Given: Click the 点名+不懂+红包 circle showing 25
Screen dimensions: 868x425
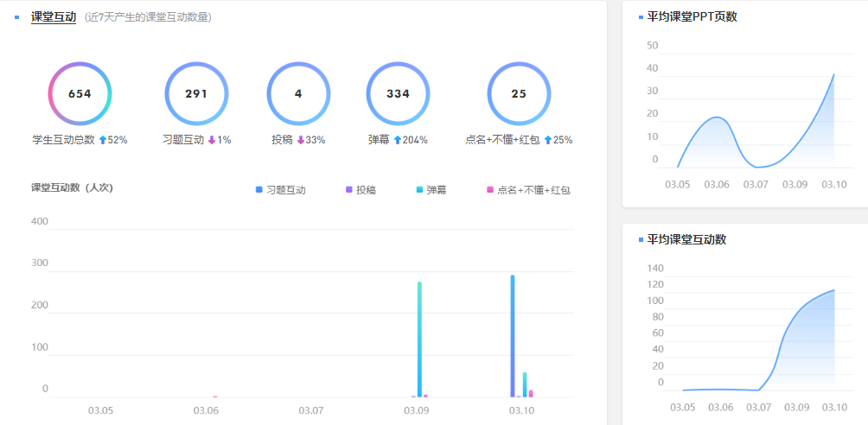Looking at the screenshot, I should coord(519,94).
